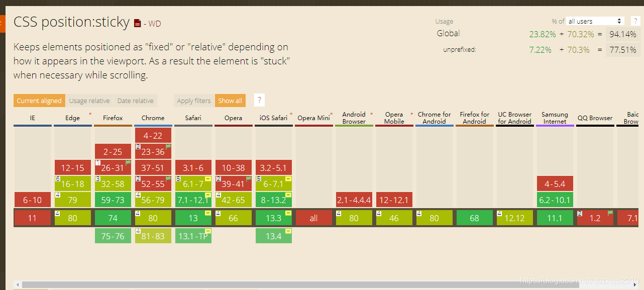Image resolution: width=644 pixels, height=290 pixels.
Task: Switch to Usage relative view
Action: [x=89, y=101]
